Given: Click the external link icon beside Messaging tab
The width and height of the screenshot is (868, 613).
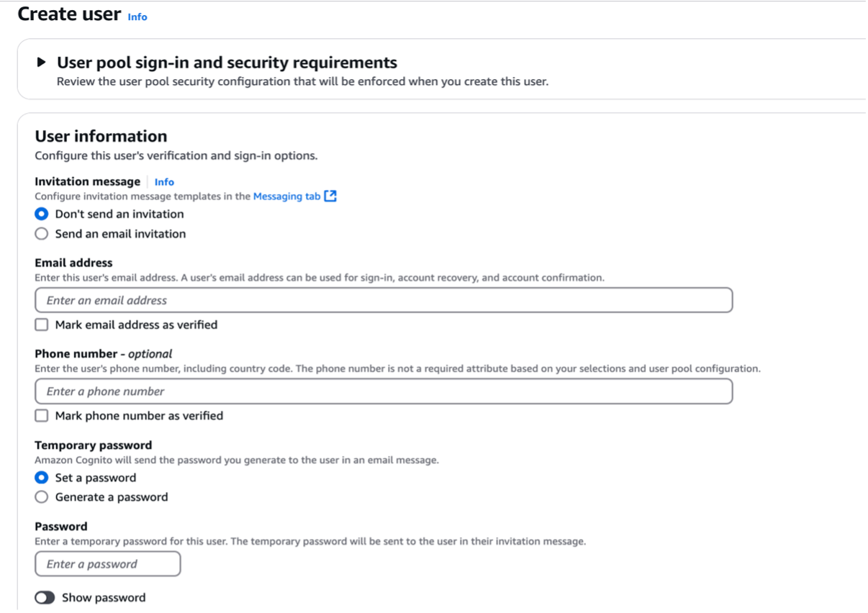Looking at the screenshot, I should pyautogui.click(x=330, y=195).
